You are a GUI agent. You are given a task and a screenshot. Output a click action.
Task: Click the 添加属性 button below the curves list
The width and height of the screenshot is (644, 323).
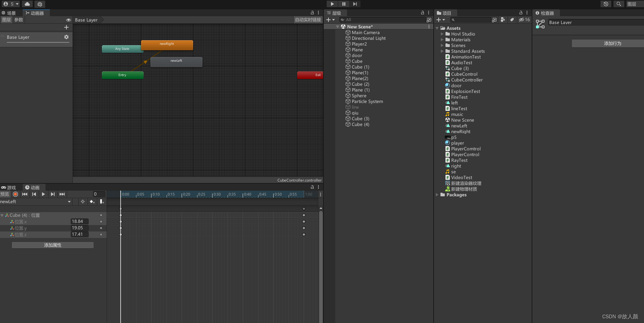coord(52,245)
